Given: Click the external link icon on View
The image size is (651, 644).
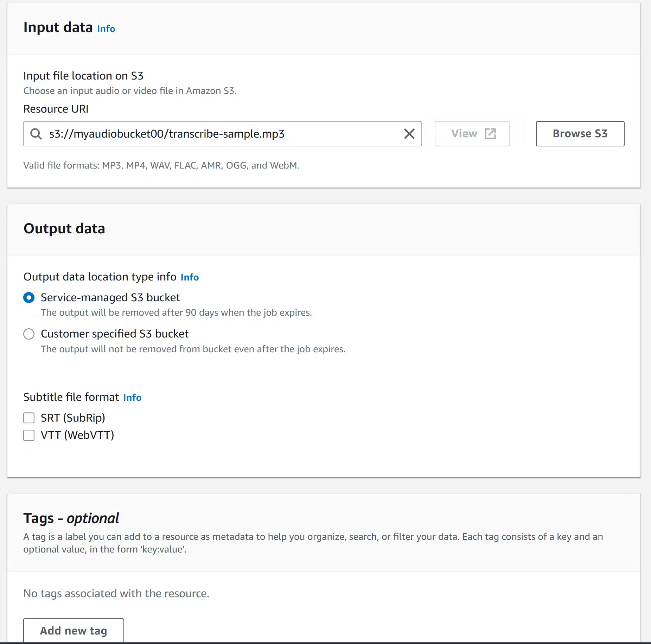Looking at the screenshot, I should 490,134.
